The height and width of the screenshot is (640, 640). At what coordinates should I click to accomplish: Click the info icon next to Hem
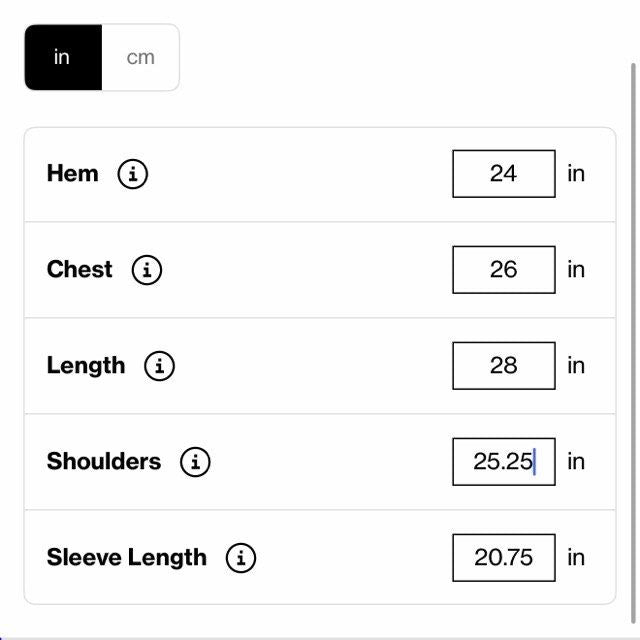click(x=133, y=174)
